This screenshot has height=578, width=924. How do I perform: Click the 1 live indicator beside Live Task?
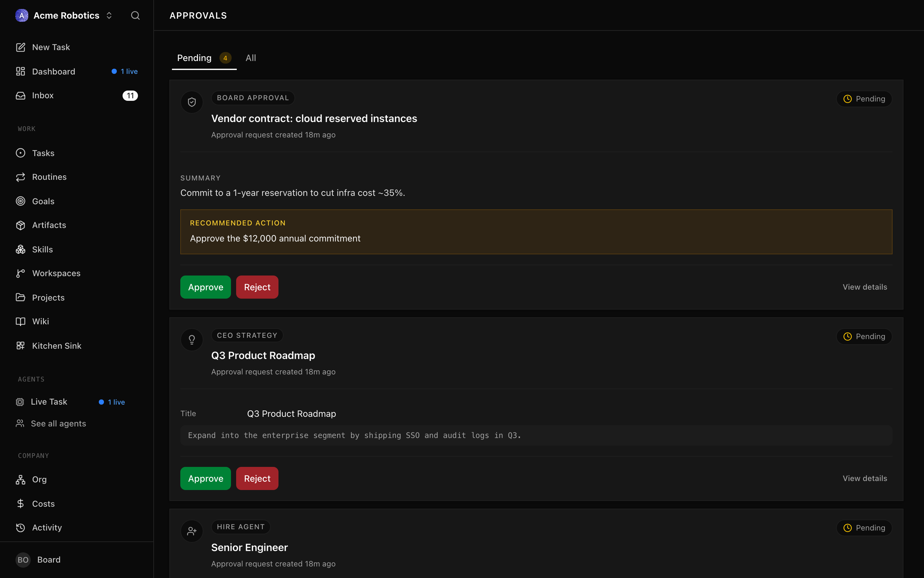pos(112,402)
